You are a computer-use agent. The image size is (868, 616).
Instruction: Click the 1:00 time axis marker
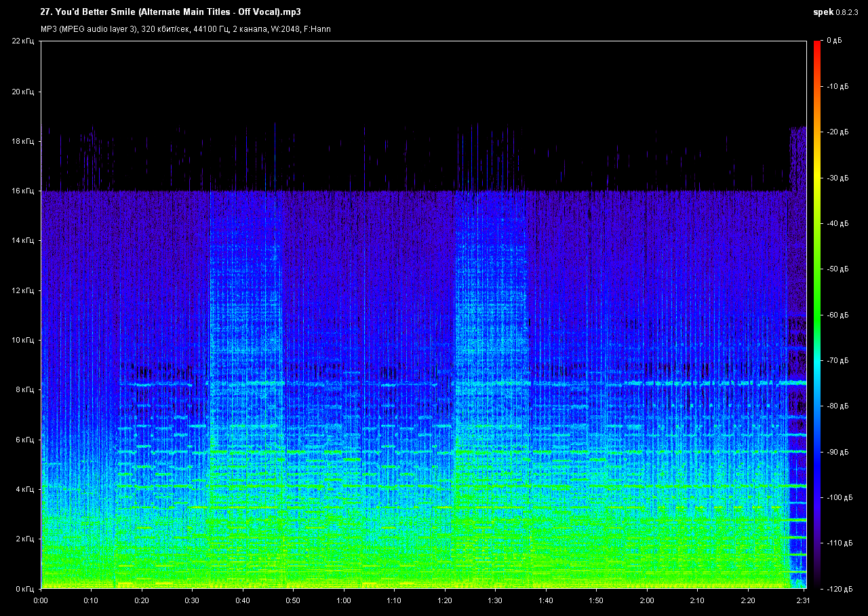coord(344,600)
